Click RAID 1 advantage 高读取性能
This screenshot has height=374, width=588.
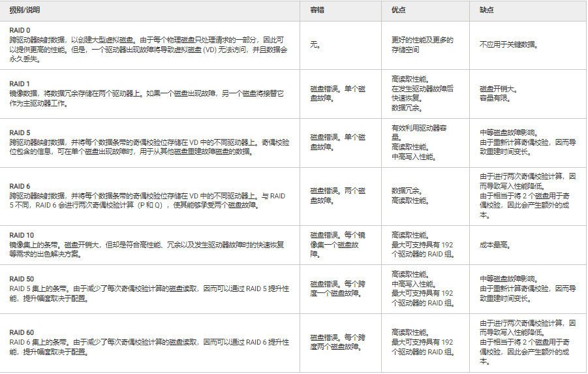(410, 79)
